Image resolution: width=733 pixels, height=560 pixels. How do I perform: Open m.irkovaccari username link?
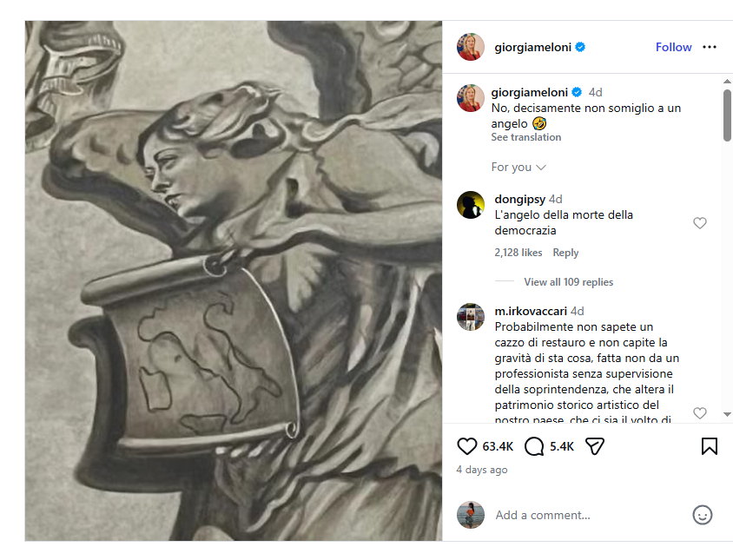(x=531, y=311)
